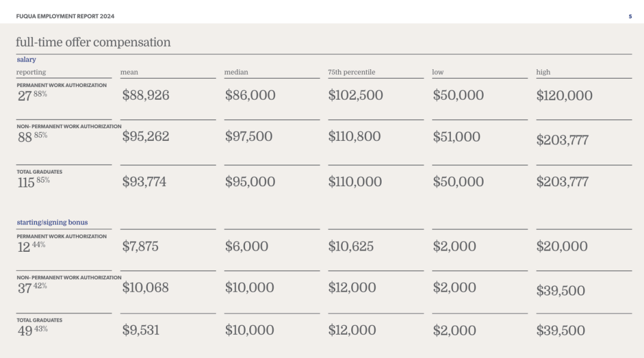Click the median column header
This screenshot has height=358, width=644.
[236, 72]
